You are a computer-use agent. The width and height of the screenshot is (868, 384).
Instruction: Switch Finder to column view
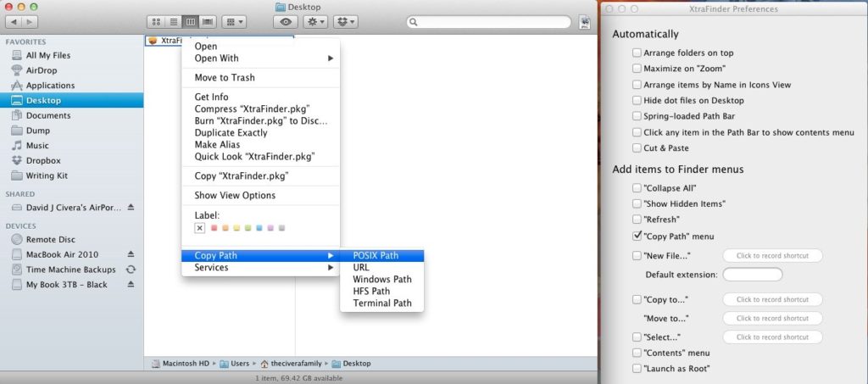pyautogui.click(x=191, y=22)
